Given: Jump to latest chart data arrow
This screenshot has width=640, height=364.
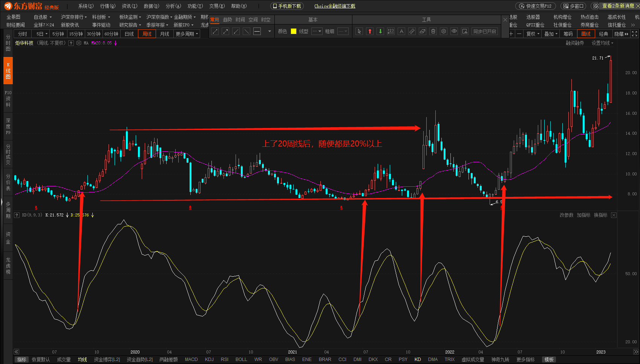Looking at the screenshot, I should click(636, 352).
